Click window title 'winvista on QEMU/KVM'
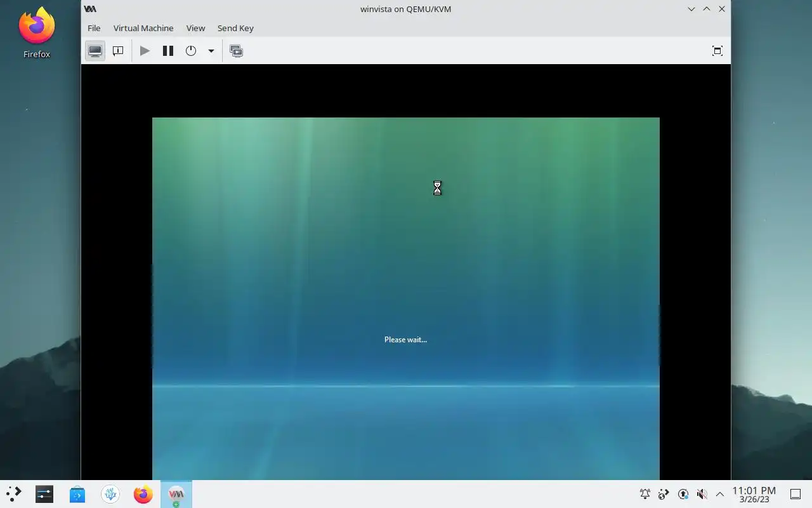The height and width of the screenshot is (508, 812). tap(406, 9)
